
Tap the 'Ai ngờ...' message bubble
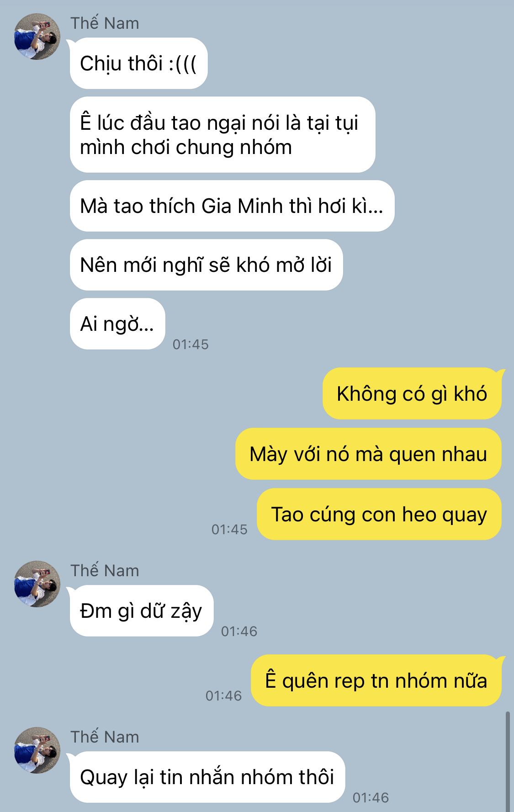[117, 324]
